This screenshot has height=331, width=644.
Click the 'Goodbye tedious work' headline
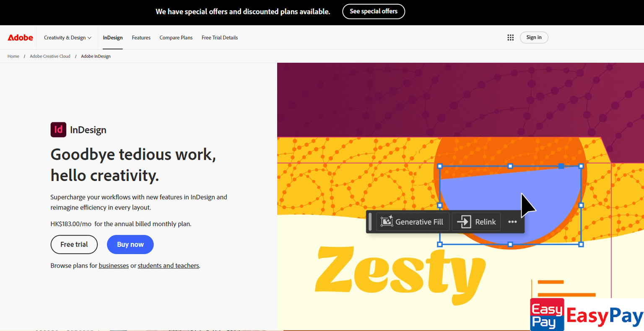(133, 165)
